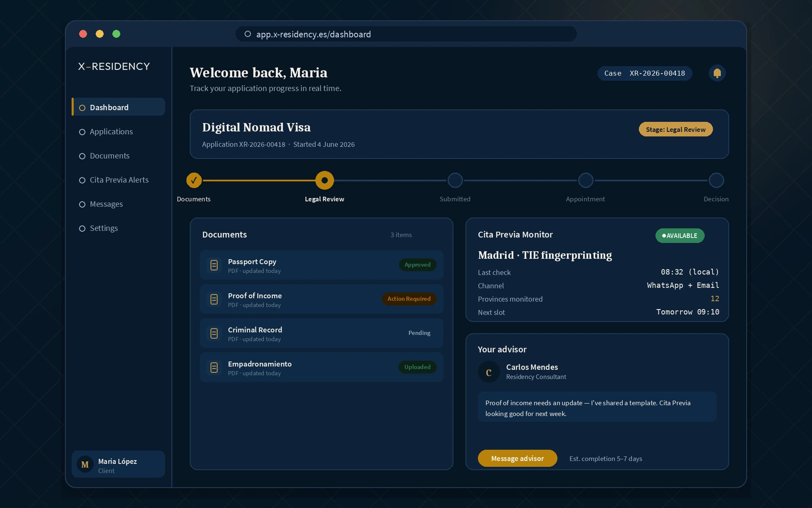Click the Criminal Record document icon

214,333
